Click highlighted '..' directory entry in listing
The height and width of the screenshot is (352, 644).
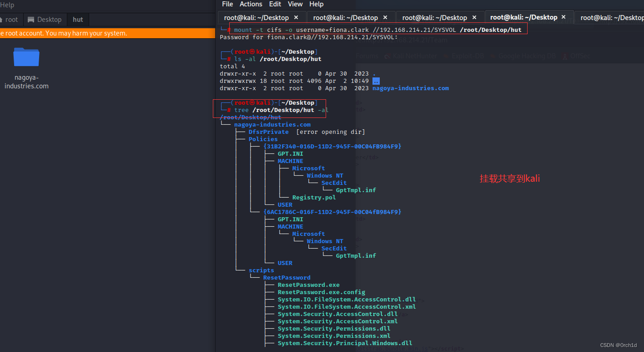pos(376,81)
